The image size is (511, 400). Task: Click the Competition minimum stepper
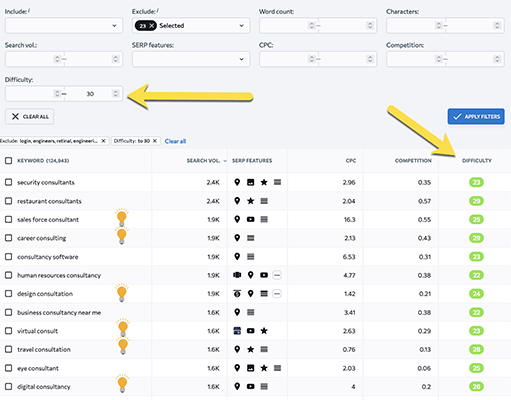click(x=438, y=59)
